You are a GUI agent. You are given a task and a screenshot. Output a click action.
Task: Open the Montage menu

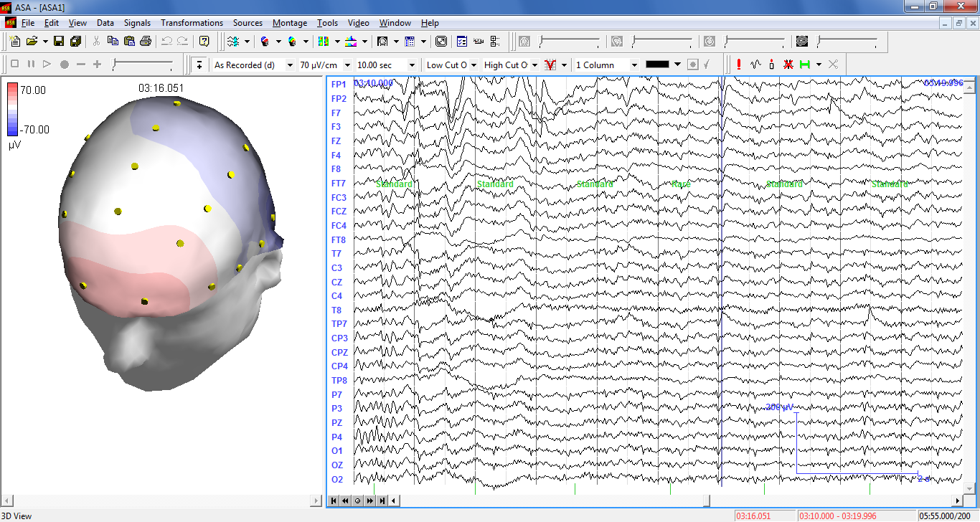coord(289,22)
